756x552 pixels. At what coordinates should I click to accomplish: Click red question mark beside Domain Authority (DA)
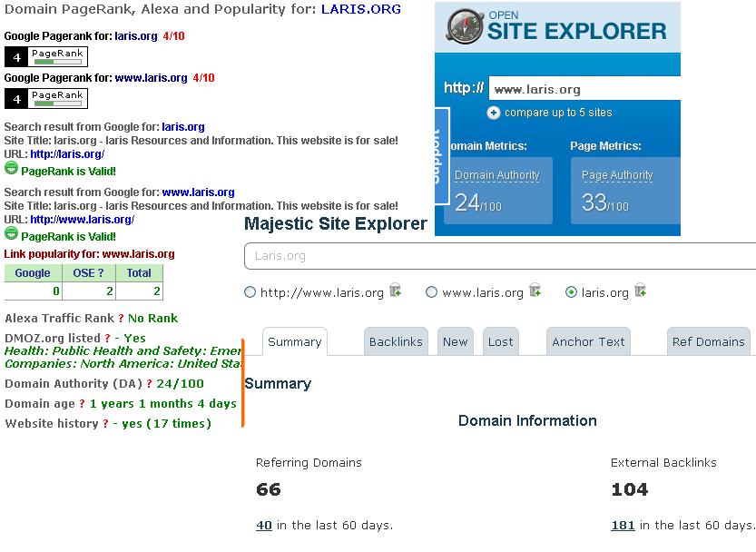click(149, 384)
